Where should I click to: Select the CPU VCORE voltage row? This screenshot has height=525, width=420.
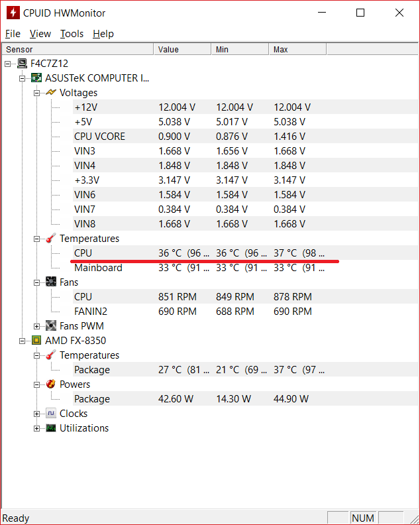point(99,137)
